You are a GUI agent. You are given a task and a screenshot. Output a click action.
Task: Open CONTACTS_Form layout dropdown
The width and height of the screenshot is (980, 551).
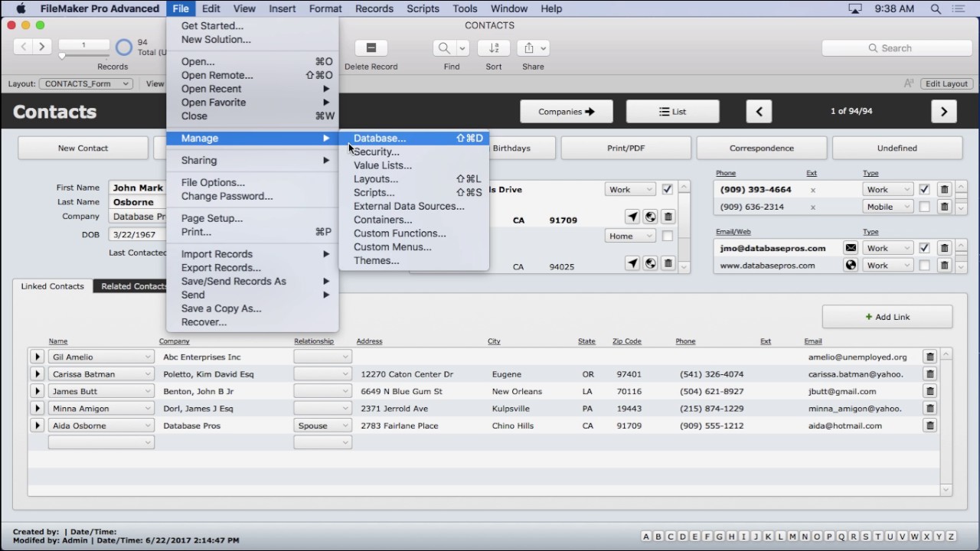point(86,83)
